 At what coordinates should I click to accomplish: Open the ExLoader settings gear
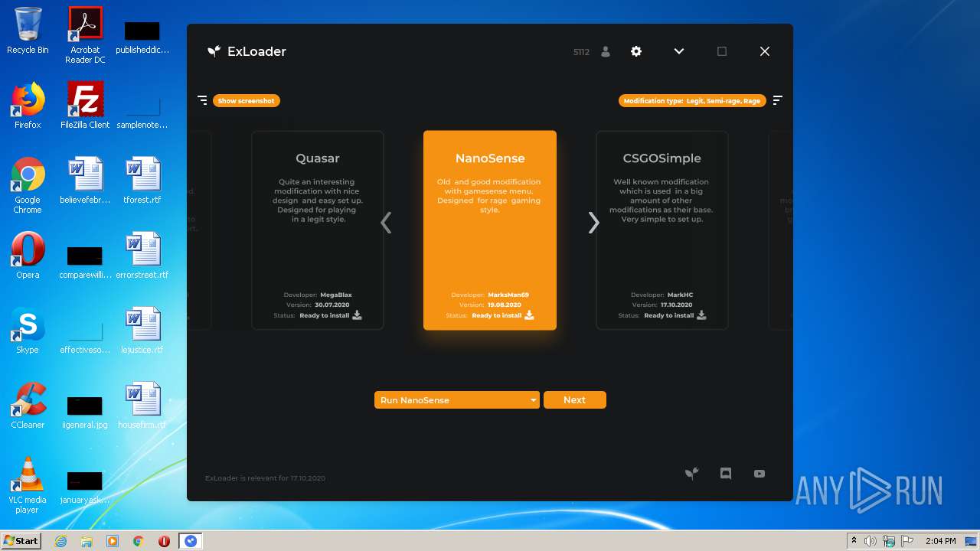click(x=636, y=51)
